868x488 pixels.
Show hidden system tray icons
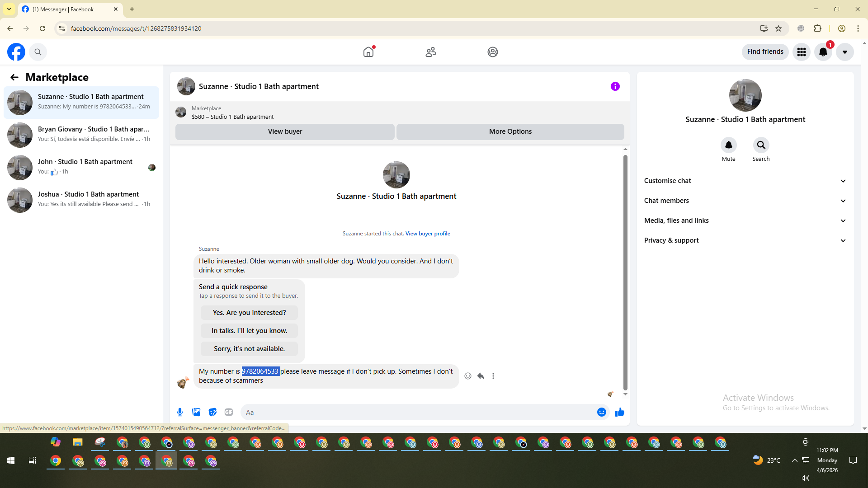pyautogui.click(x=794, y=460)
